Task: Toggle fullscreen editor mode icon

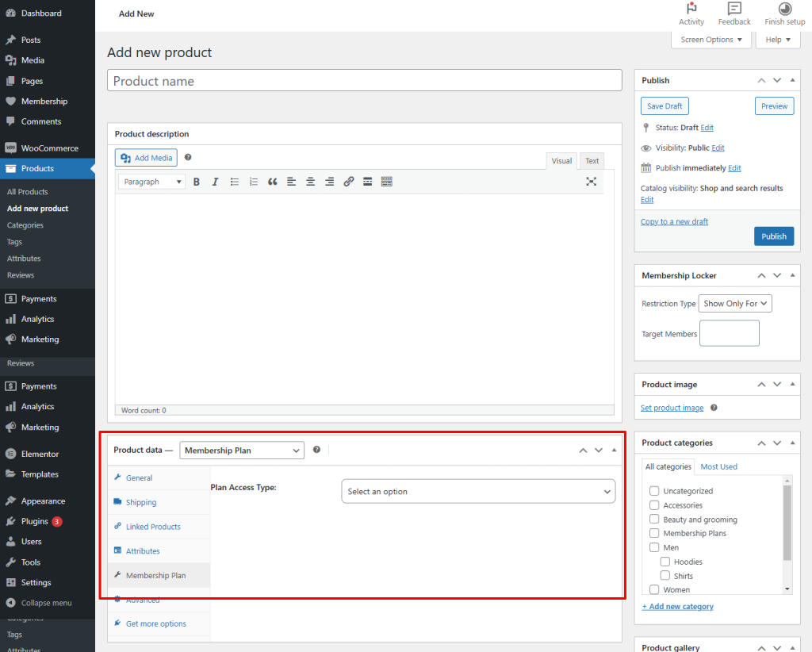Action: (x=591, y=182)
